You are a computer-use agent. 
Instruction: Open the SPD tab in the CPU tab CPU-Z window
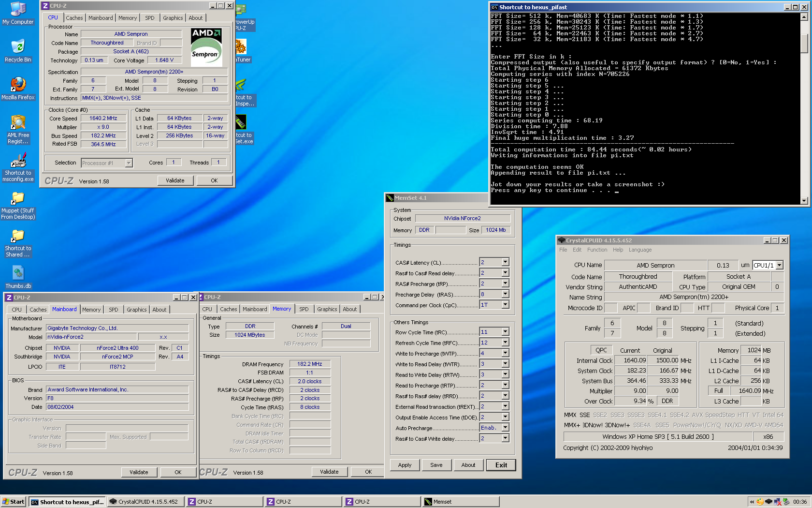[150, 18]
